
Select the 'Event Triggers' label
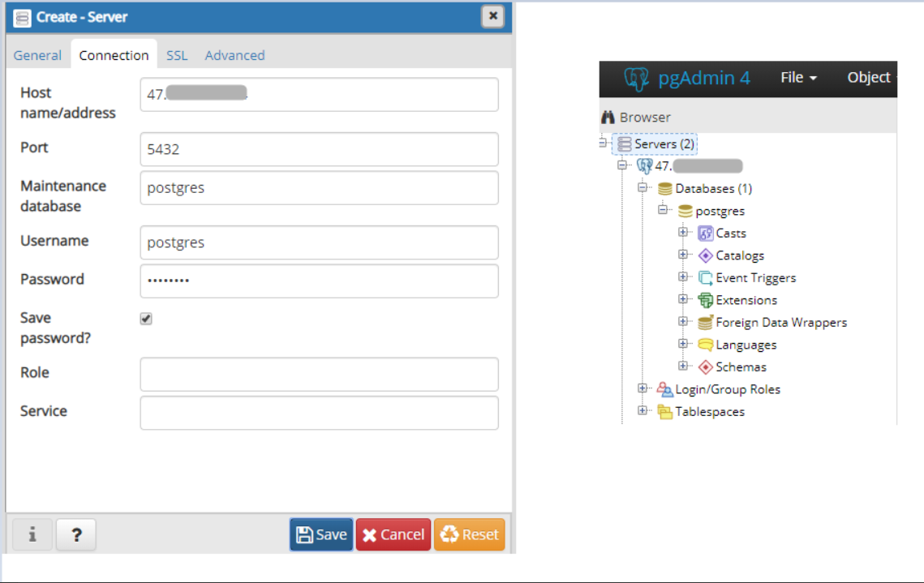[x=755, y=278]
